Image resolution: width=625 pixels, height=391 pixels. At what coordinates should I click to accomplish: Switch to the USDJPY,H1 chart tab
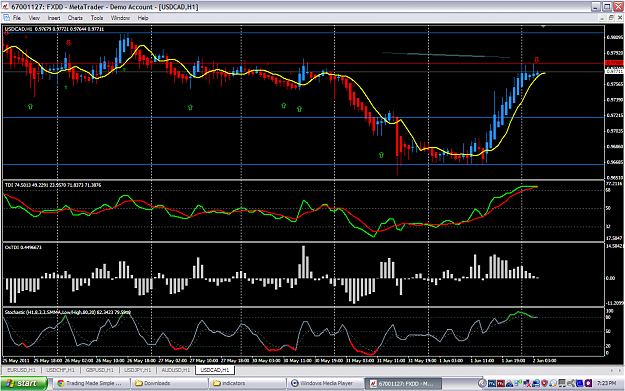[138, 370]
